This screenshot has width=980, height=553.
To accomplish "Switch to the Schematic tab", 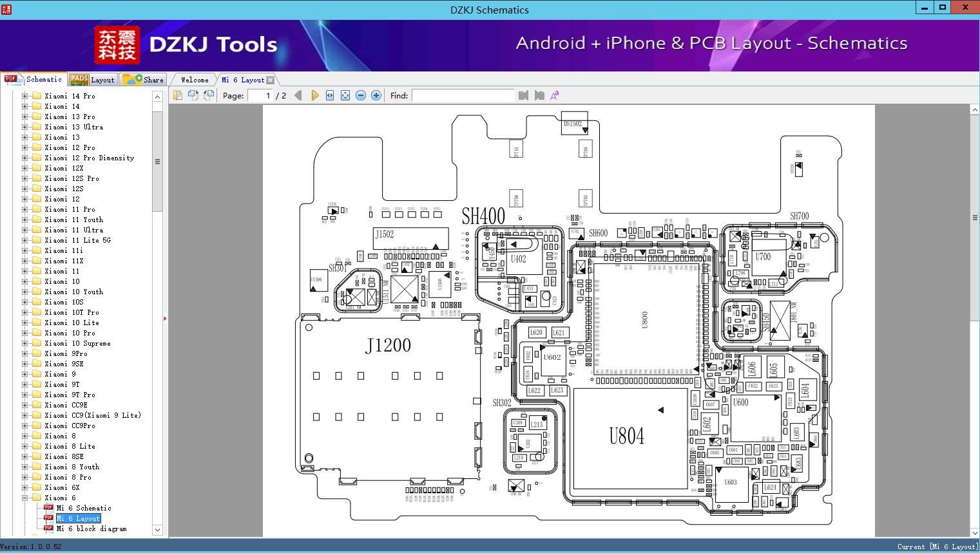I will coord(34,79).
